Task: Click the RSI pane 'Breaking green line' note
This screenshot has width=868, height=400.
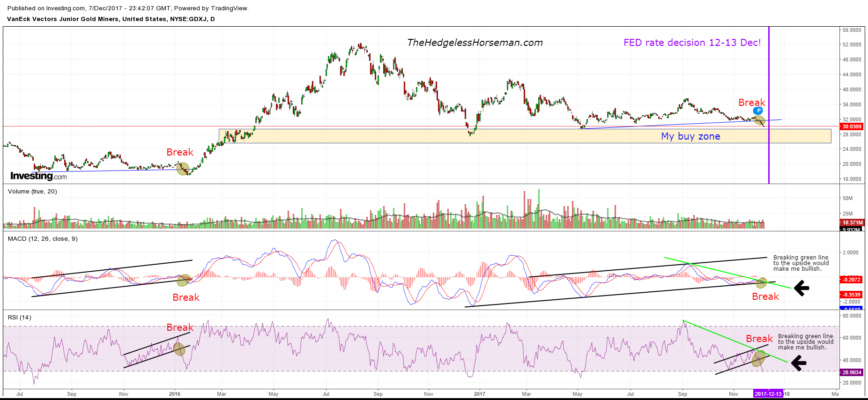Action: [x=806, y=342]
